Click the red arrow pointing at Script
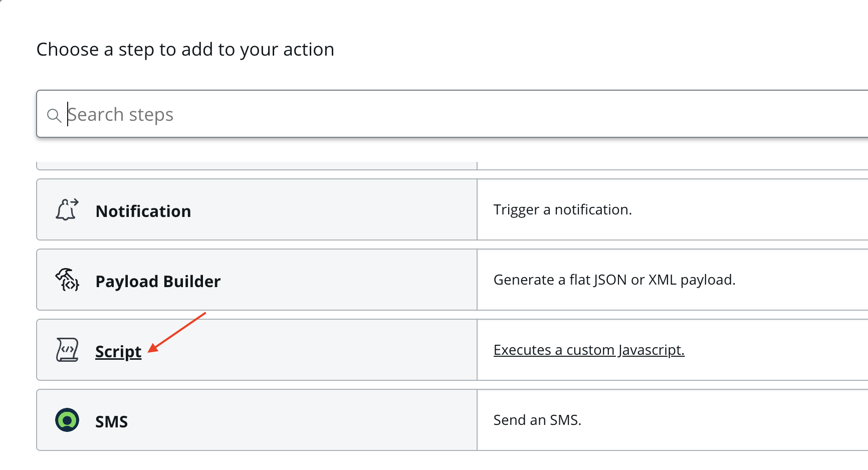The height and width of the screenshot is (470, 868). click(177, 332)
